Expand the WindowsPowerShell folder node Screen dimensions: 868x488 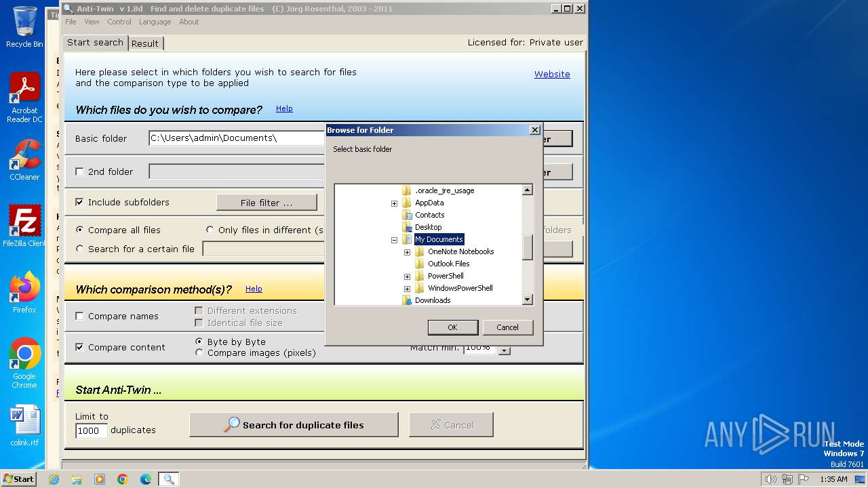point(407,288)
